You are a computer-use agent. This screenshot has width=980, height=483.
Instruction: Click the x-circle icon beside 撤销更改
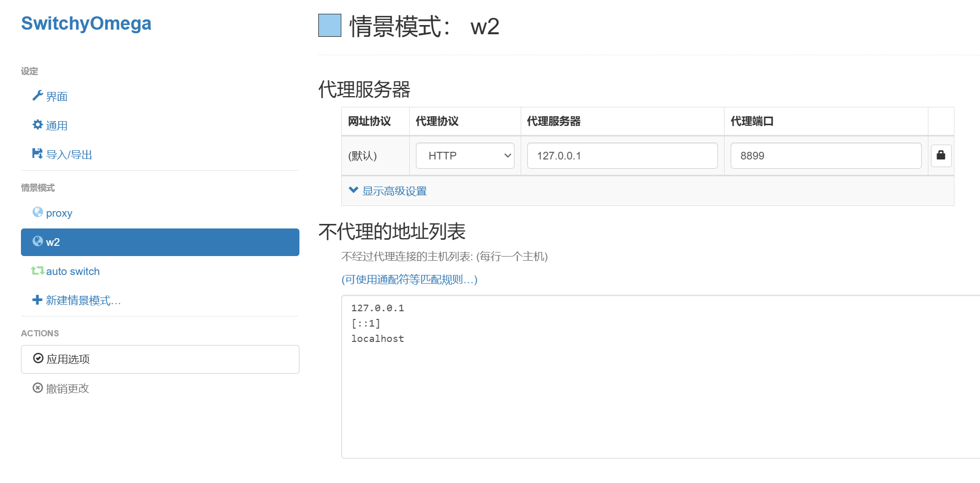[x=38, y=388]
